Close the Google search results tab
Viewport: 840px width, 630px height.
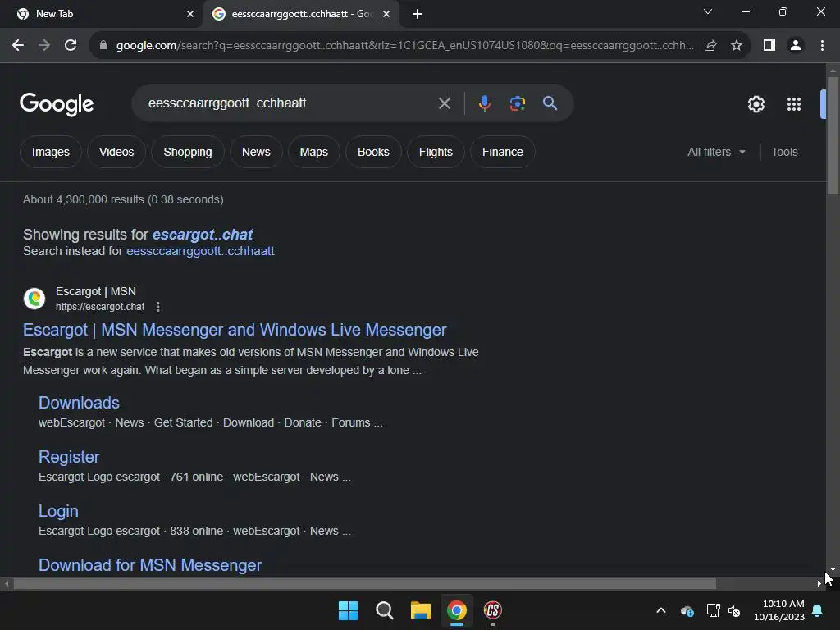[386, 14]
